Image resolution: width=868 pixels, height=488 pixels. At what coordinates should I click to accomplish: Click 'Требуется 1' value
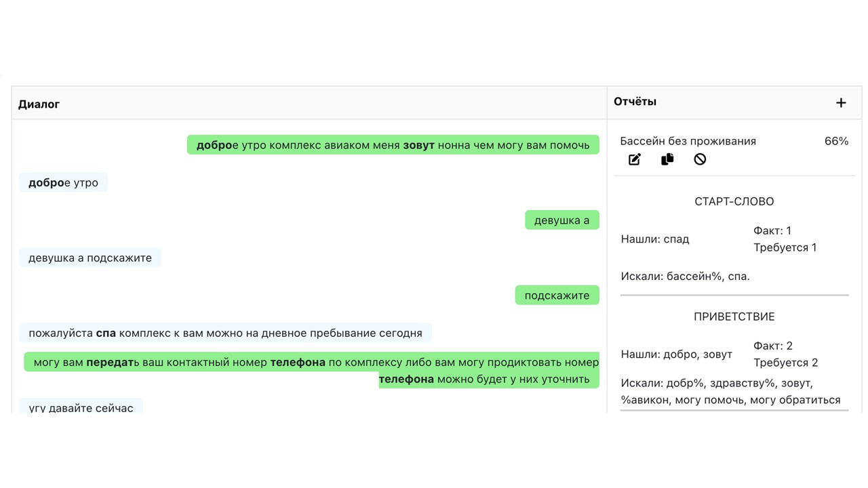[x=785, y=247]
